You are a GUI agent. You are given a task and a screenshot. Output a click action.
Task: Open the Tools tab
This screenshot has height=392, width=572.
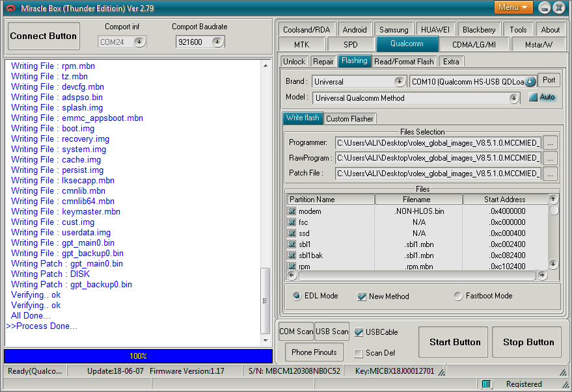pyautogui.click(x=518, y=29)
